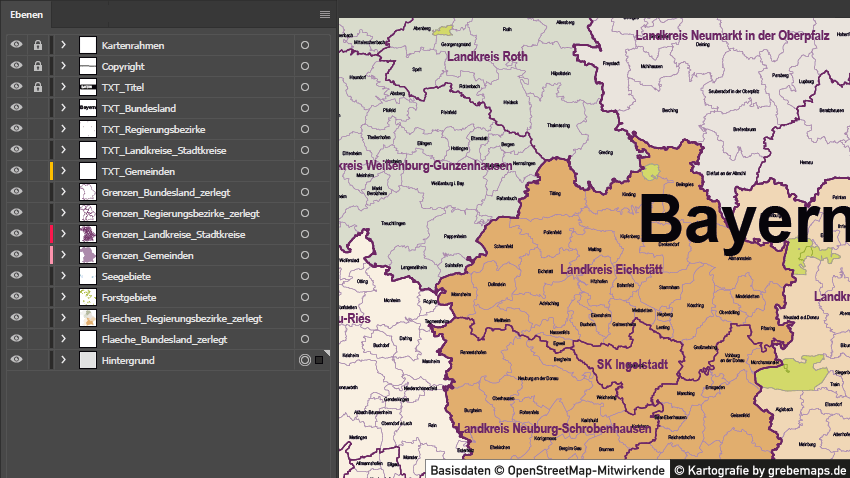Select the TXT_Landkreise_Stadtkreise layer
Viewport: 850px width, 478px height.
tap(164, 151)
